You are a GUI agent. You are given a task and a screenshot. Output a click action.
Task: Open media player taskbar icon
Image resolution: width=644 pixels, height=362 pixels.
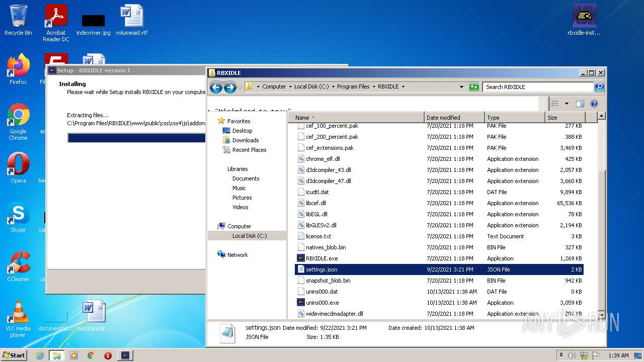74,355
